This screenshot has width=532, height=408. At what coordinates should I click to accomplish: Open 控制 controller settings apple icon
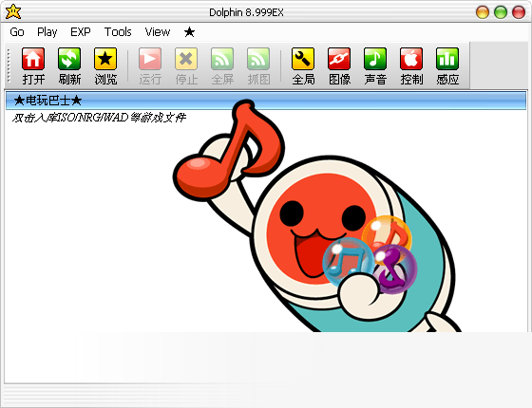pyautogui.click(x=411, y=59)
